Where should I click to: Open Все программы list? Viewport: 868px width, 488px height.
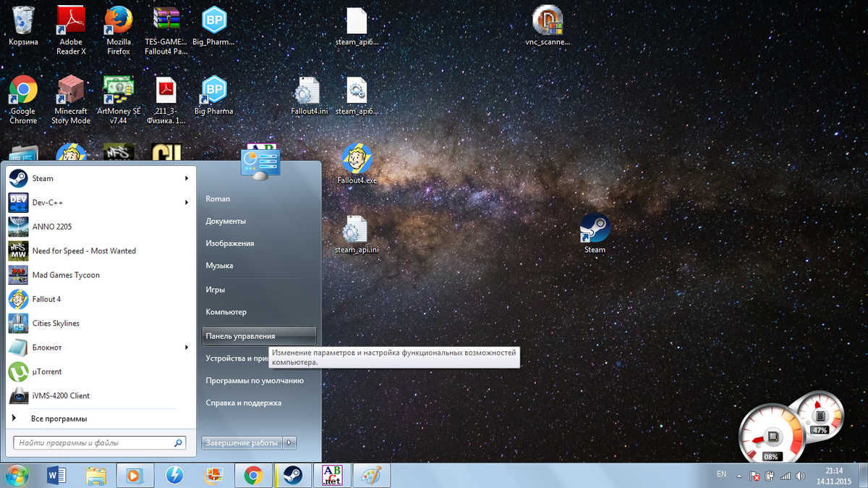[x=59, y=418]
